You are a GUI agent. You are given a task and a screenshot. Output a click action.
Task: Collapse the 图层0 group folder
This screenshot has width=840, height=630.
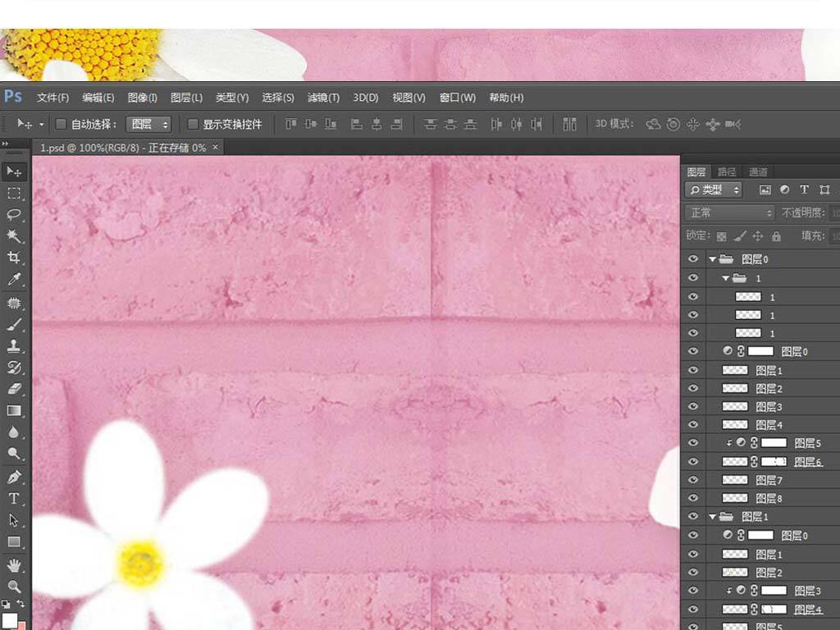point(713,259)
